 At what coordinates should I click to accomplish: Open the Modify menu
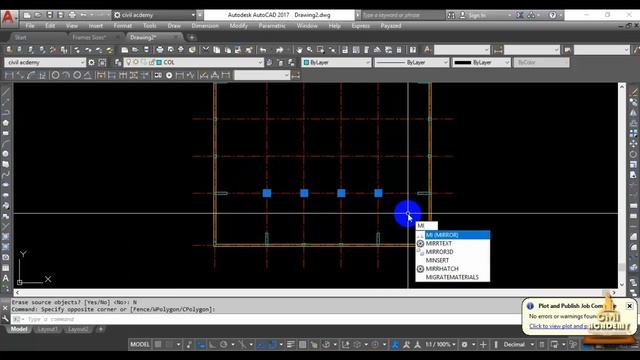[239, 26]
